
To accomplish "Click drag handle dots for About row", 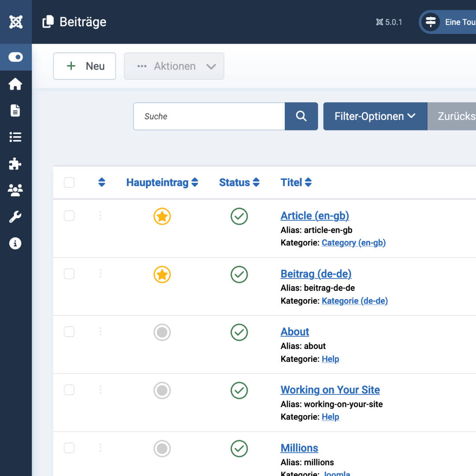I will coord(100,331).
